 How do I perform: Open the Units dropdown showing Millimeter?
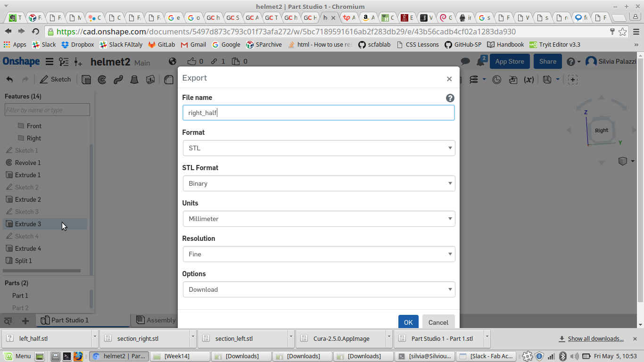pyautogui.click(x=319, y=219)
